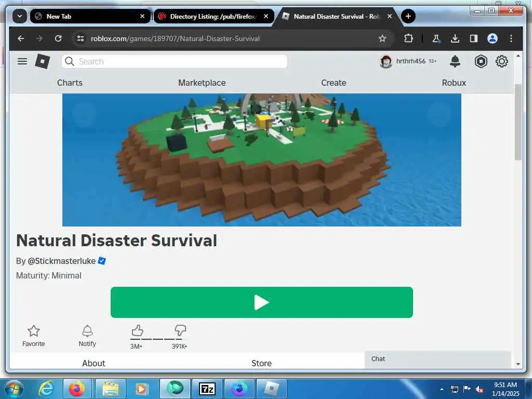Close the Natural Disaster Survival tab

(390, 16)
